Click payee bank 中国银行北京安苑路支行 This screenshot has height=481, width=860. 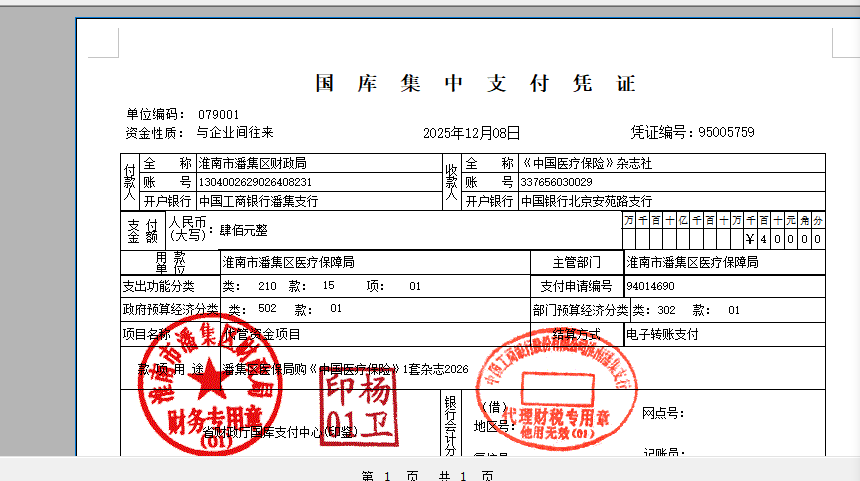586,201
